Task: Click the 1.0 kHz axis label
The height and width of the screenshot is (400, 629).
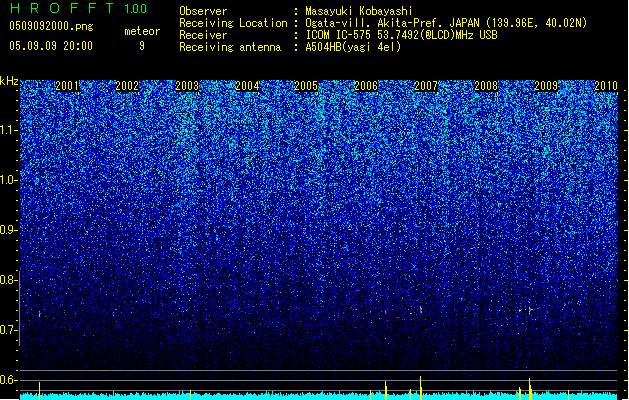Action: click(9, 180)
